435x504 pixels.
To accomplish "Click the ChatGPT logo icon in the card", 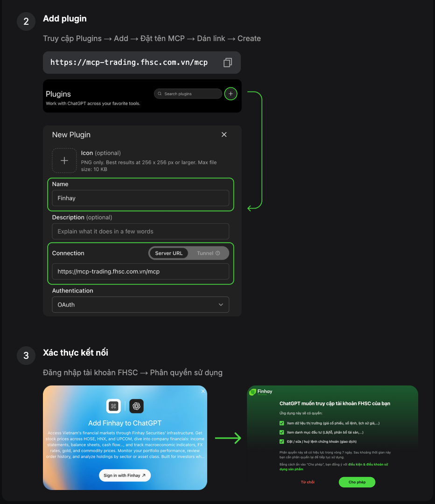I will pos(136,406).
